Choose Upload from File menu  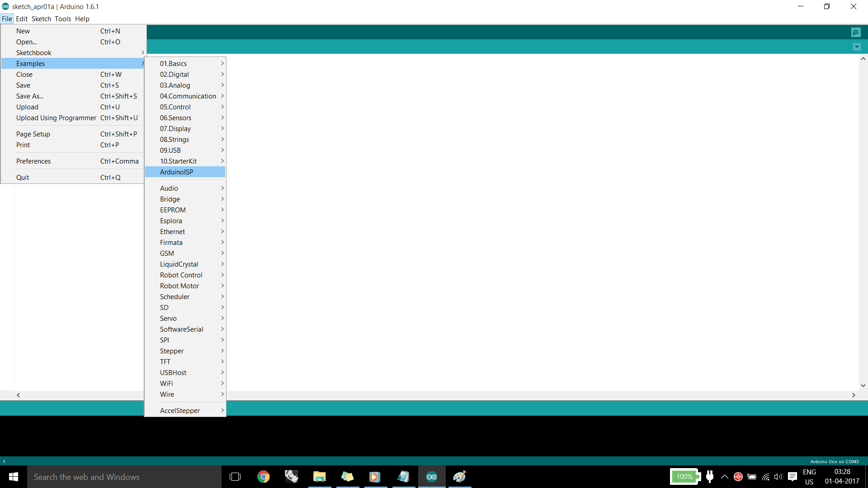pyautogui.click(x=73, y=107)
